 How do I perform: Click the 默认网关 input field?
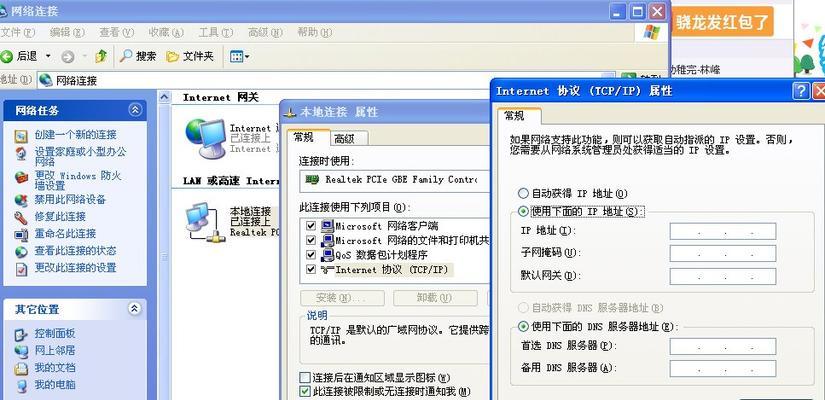pos(723,276)
